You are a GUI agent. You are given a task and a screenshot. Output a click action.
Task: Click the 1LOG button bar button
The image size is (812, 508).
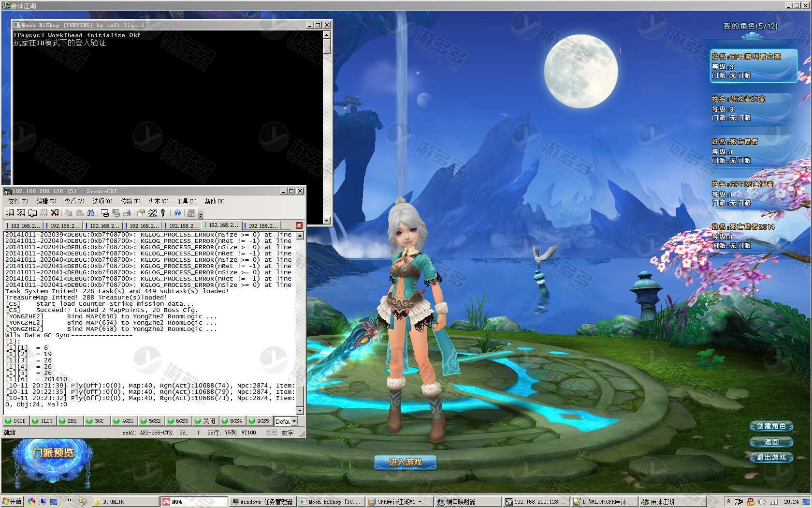coord(43,421)
